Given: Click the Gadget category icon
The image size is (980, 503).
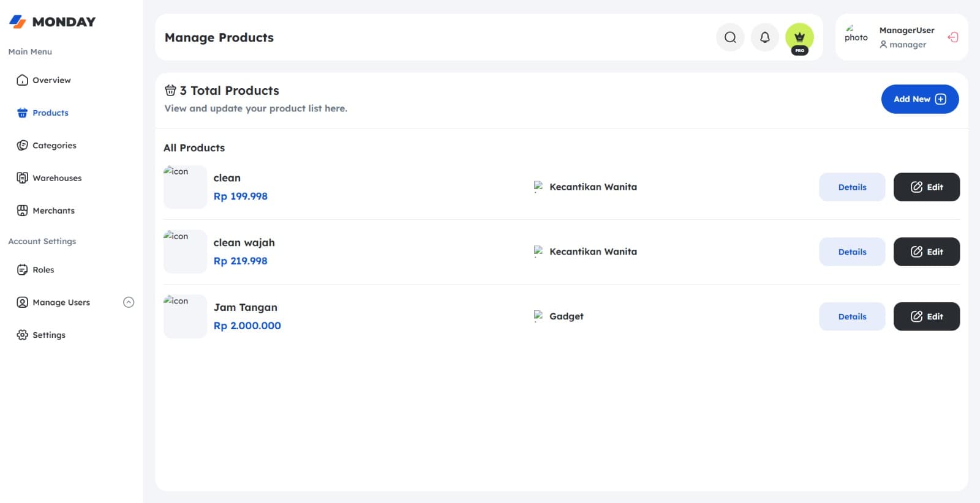Looking at the screenshot, I should (538, 316).
